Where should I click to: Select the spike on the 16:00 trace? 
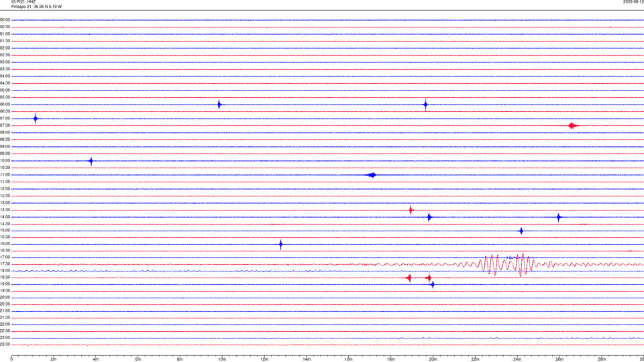click(x=280, y=244)
